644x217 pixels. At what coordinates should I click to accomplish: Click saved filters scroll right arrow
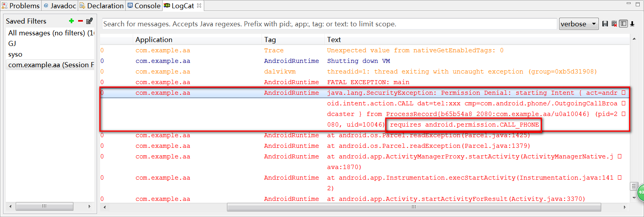[90, 206]
